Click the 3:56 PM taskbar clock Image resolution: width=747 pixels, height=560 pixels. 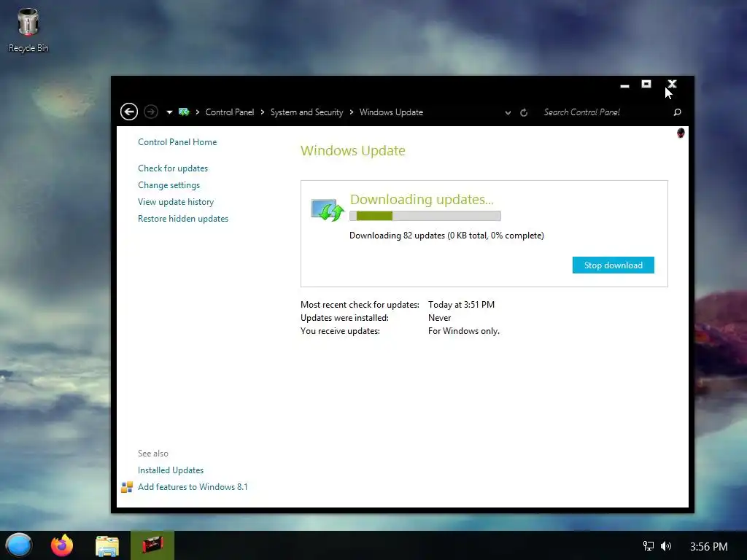point(708,546)
